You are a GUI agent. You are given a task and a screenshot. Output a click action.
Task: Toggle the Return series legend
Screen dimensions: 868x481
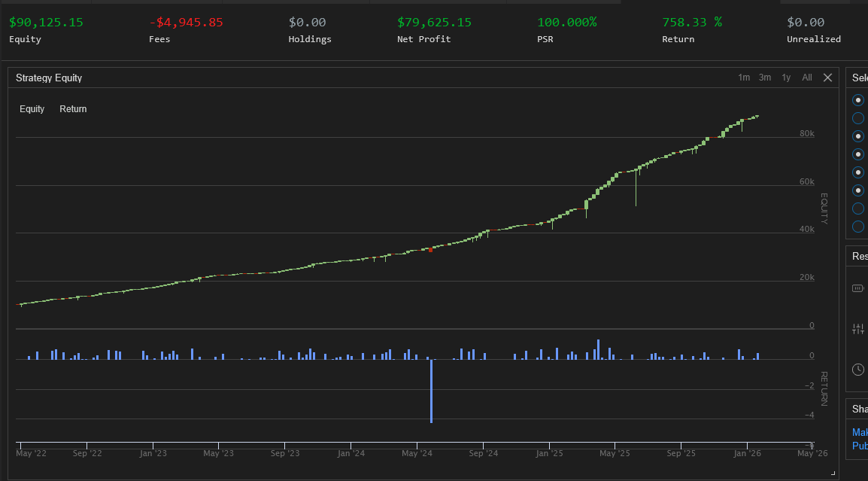point(73,109)
